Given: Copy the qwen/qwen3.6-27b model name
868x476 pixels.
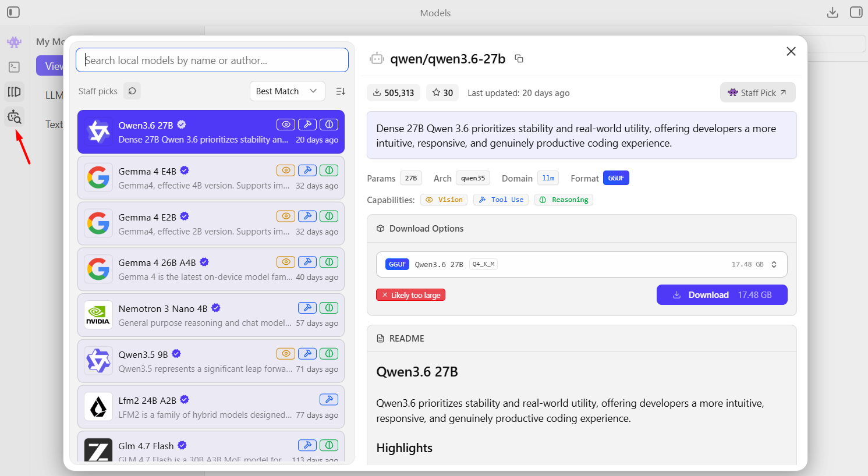Looking at the screenshot, I should tap(519, 59).
